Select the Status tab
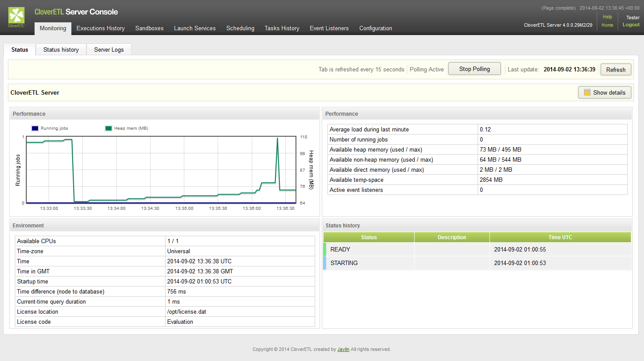Image resolution: width=644 pixels, height=361 pixels. pyautogui.click(x=20, y=50)
